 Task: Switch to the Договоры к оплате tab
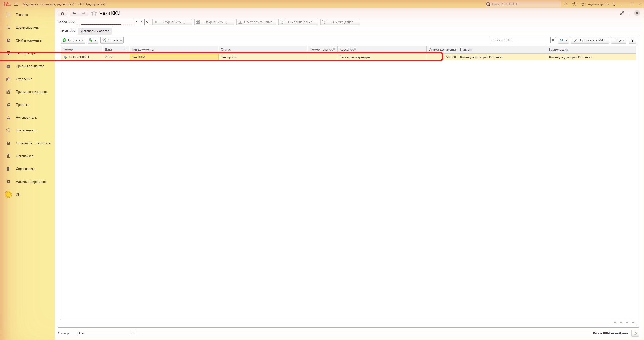(95, 31)
